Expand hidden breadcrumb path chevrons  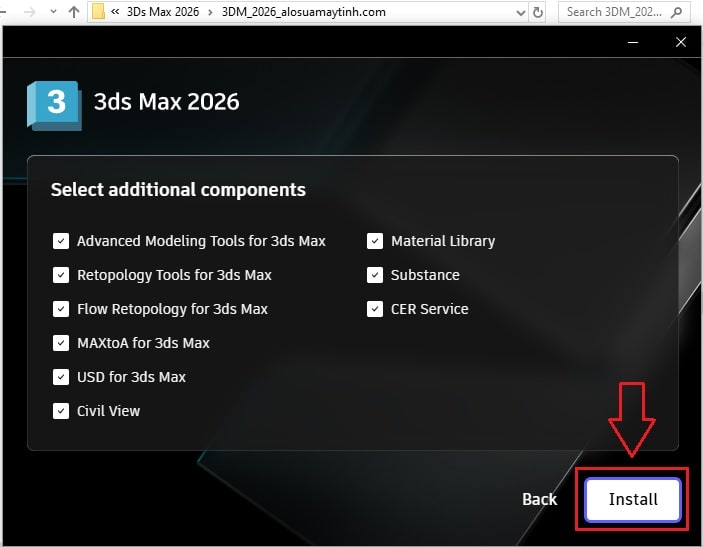point(115,12)
